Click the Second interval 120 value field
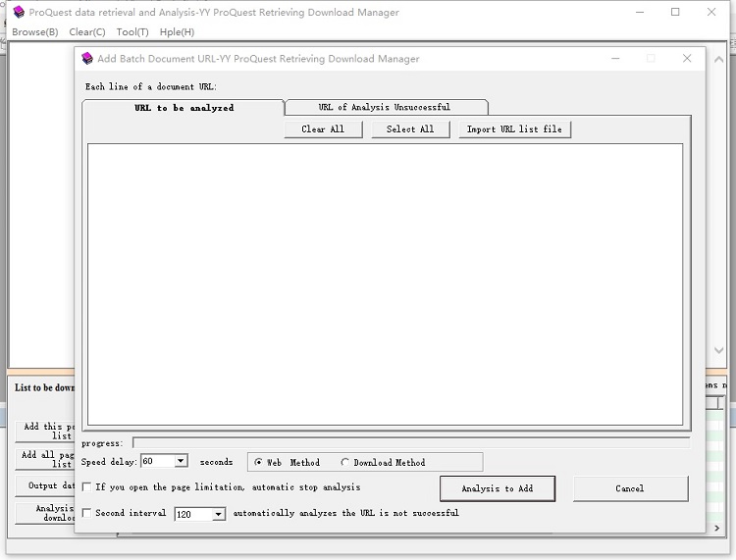 point(194,515)
